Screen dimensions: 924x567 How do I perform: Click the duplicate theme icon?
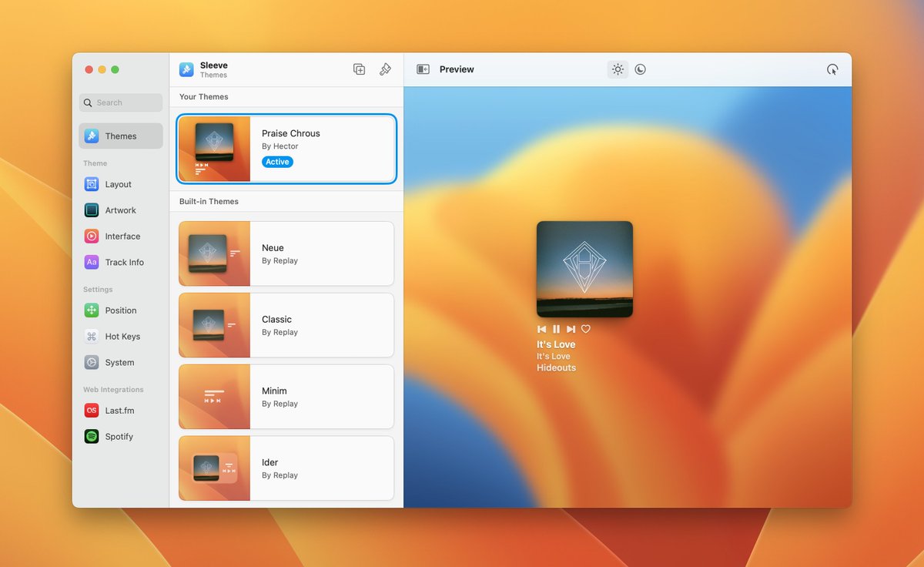[x=360, y=69]
